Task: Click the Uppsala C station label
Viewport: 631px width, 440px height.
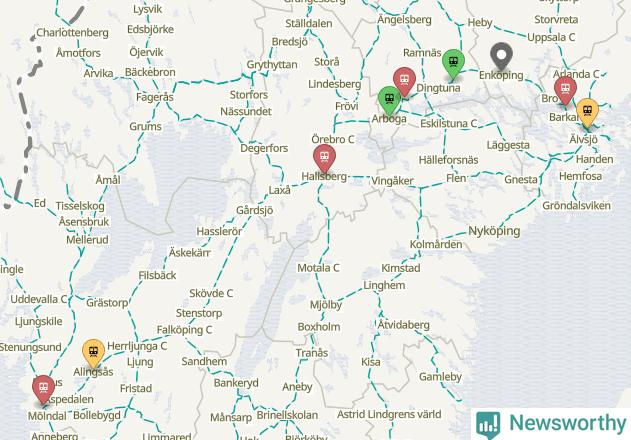Action: (x=551, y=37)
